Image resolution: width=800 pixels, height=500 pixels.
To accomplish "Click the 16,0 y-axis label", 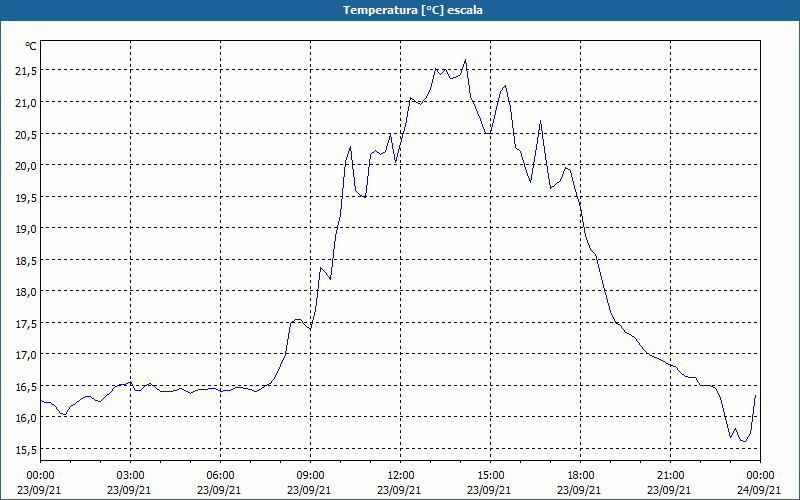I will (26, 418).
